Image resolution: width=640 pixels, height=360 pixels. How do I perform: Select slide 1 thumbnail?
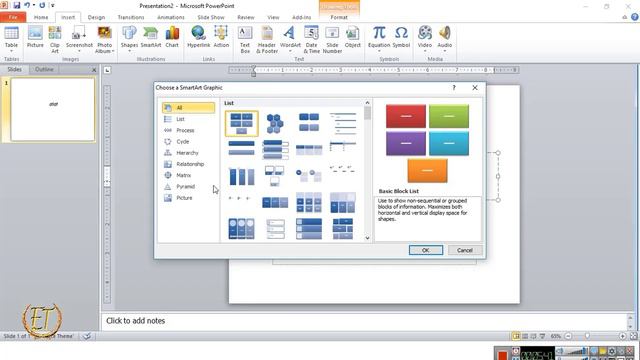(53, 109)
